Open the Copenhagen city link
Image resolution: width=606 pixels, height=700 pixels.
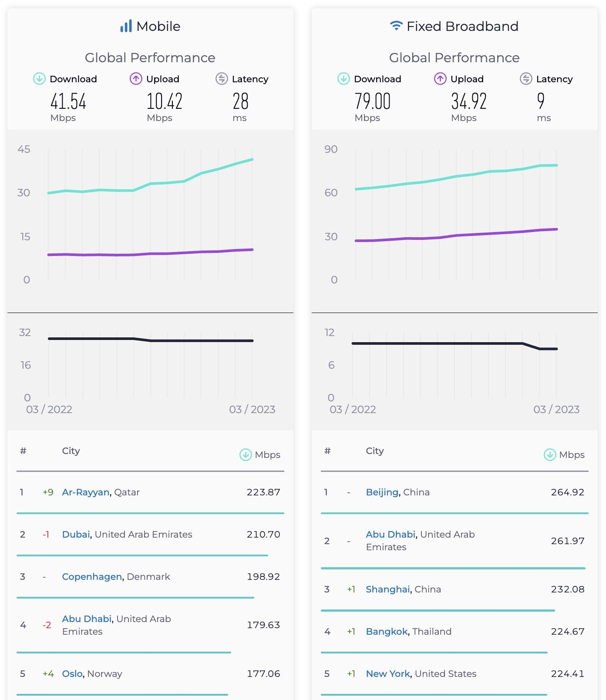coord(92,577)
